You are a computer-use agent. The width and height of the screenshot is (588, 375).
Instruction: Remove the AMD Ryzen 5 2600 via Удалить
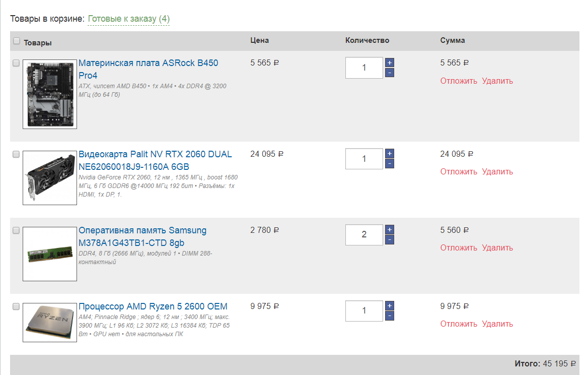pos(497,324)
